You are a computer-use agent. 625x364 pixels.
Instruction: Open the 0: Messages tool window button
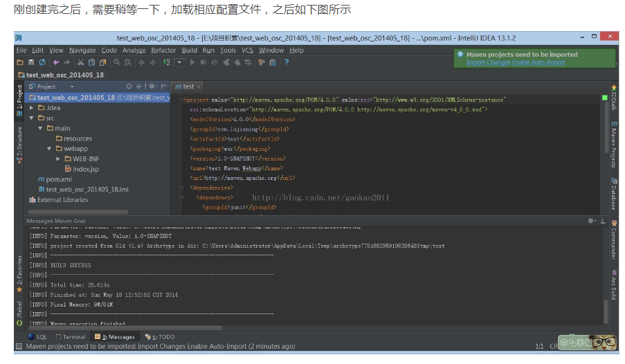[x=115, y=337]
